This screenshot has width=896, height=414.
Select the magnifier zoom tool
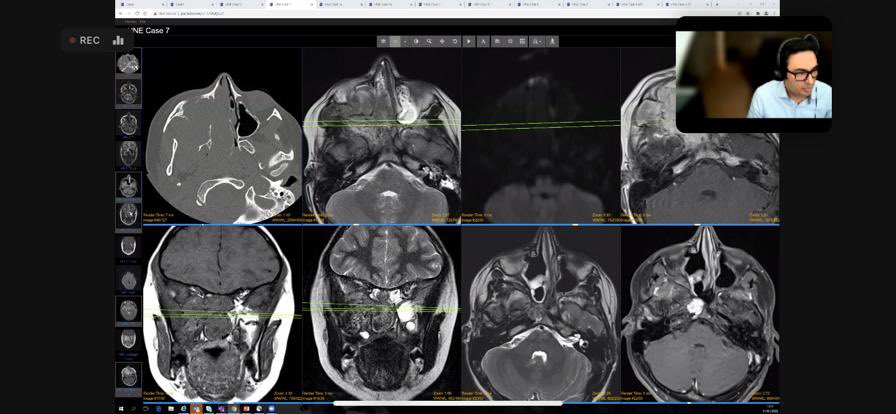(x=429, y=41)
